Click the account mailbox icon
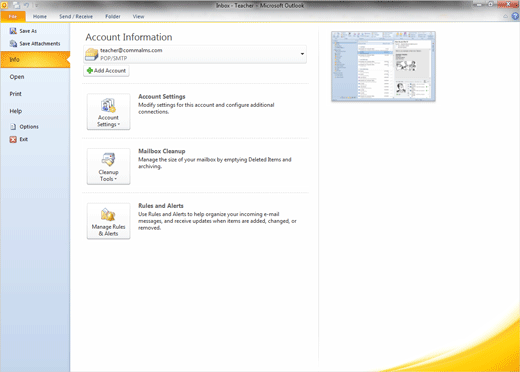Screen dimensions: 520x372 click(x=91, y=54)
